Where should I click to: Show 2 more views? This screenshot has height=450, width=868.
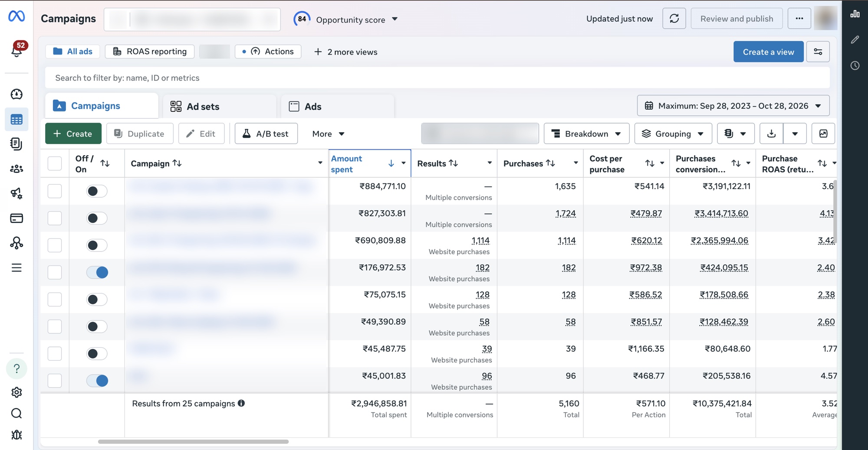pos(345,52)
